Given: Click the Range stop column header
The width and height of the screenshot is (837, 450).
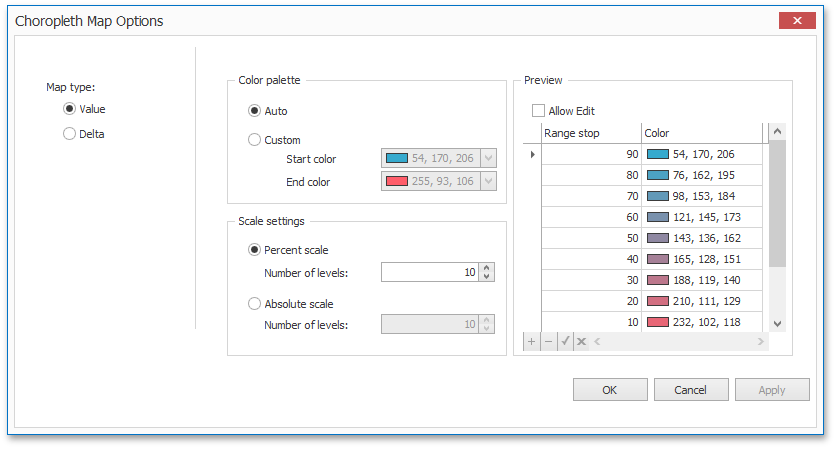Looking at the screenshot, I should point(590,133).
